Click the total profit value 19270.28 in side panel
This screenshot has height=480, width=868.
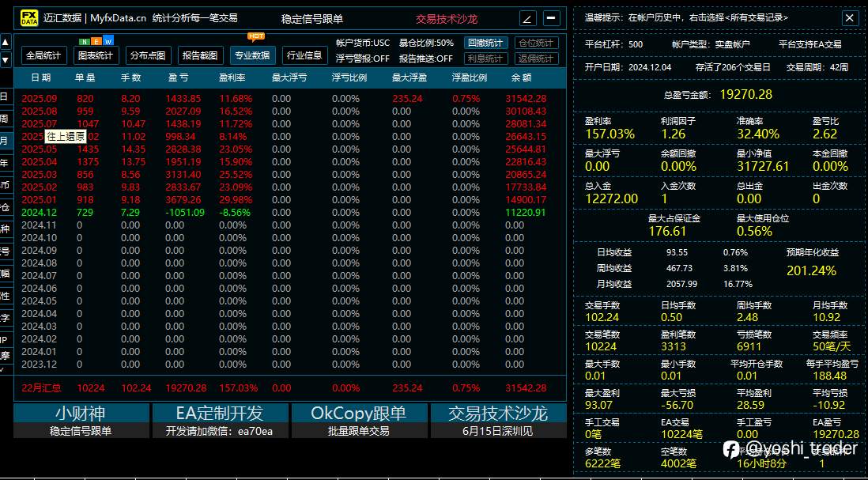tap(745, 94)
